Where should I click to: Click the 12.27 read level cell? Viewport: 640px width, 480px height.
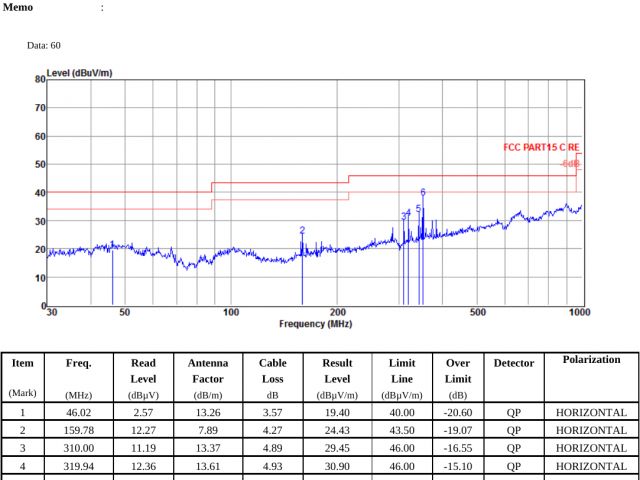click(143, 430)
